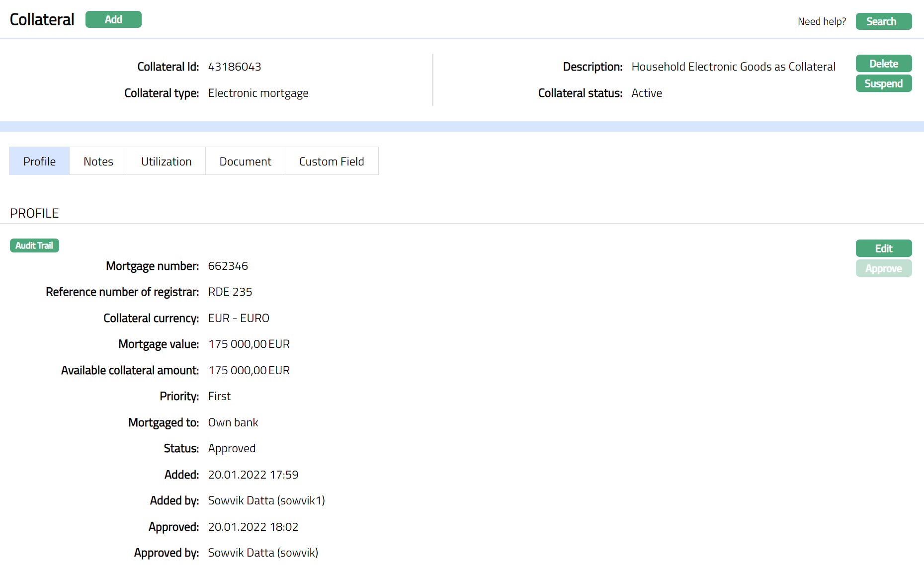This screenshot has width=924, height=570.
Task: View the Custom Field tab
Action: pos(332,162)
